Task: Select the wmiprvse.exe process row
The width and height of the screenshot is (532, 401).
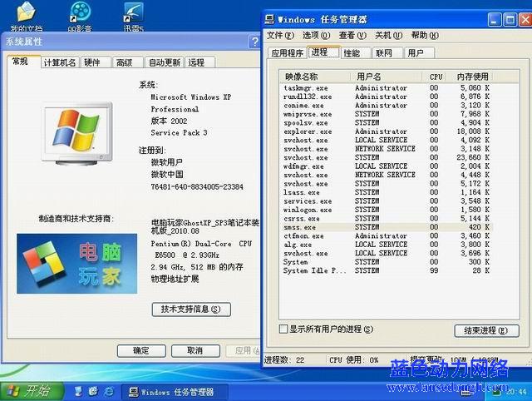Action: 387,114
